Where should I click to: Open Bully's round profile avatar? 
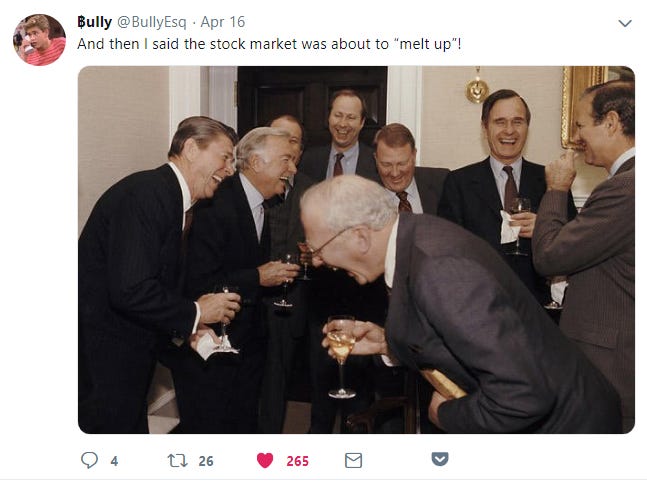coord(40,40)
